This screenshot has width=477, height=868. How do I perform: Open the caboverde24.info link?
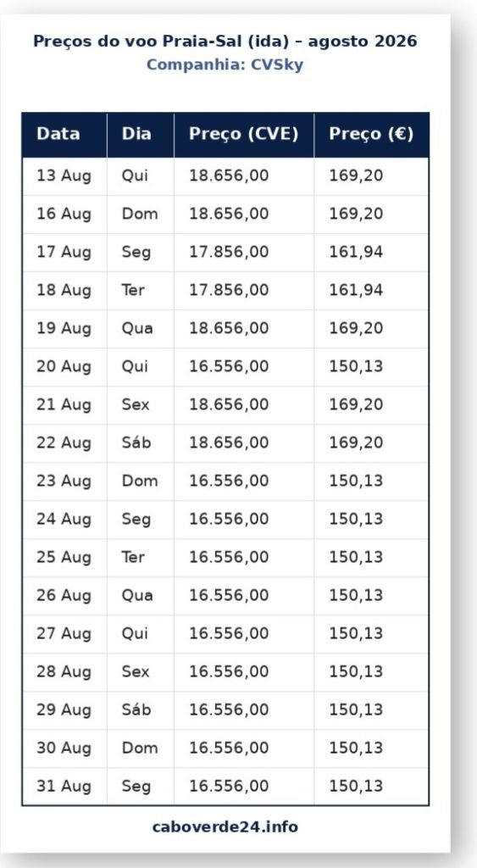coord(225,827)
